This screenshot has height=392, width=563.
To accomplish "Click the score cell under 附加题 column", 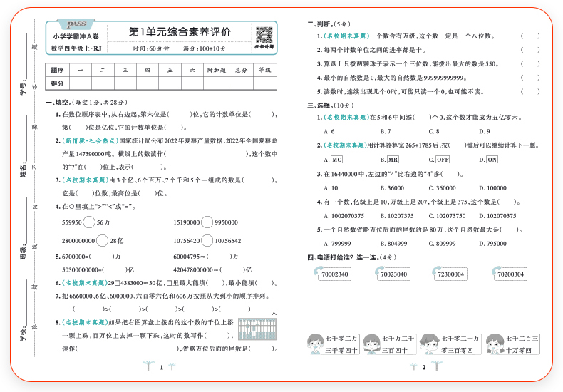I will pyautogui.click(x=215, y=84).
